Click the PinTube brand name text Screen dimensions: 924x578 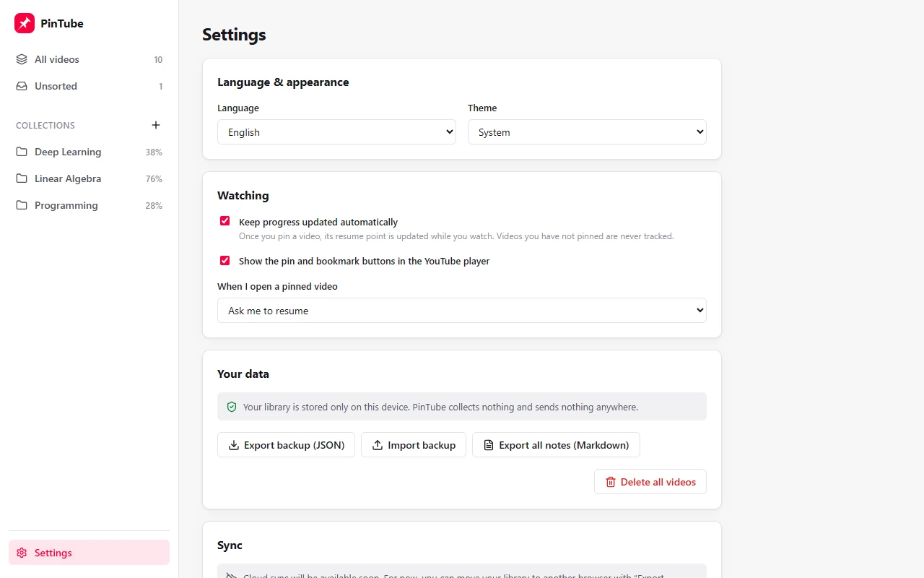click(x=62, y=23)
